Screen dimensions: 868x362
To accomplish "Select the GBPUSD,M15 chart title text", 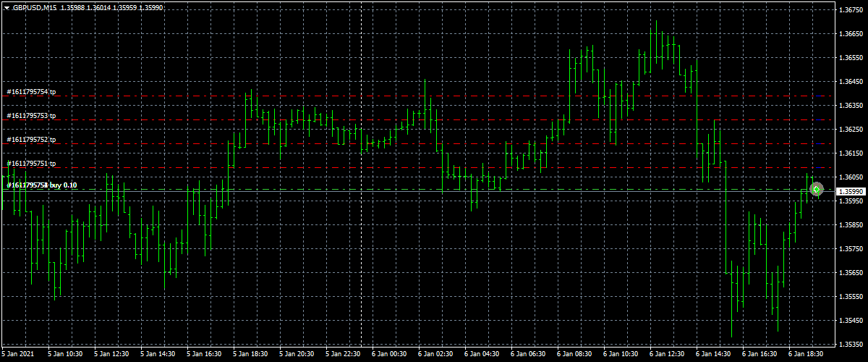I will (x=34, y=7).
